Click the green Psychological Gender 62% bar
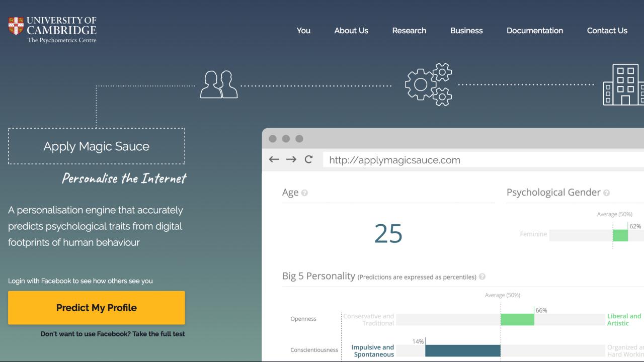 (620, 235)
